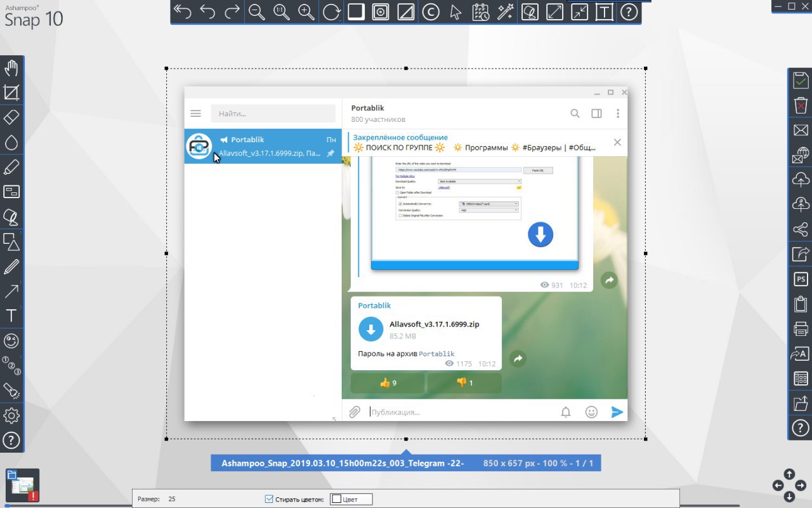
Task: Open containing folder icon in right sidebar
Action: pyautogui.click(x=801, y=403)
